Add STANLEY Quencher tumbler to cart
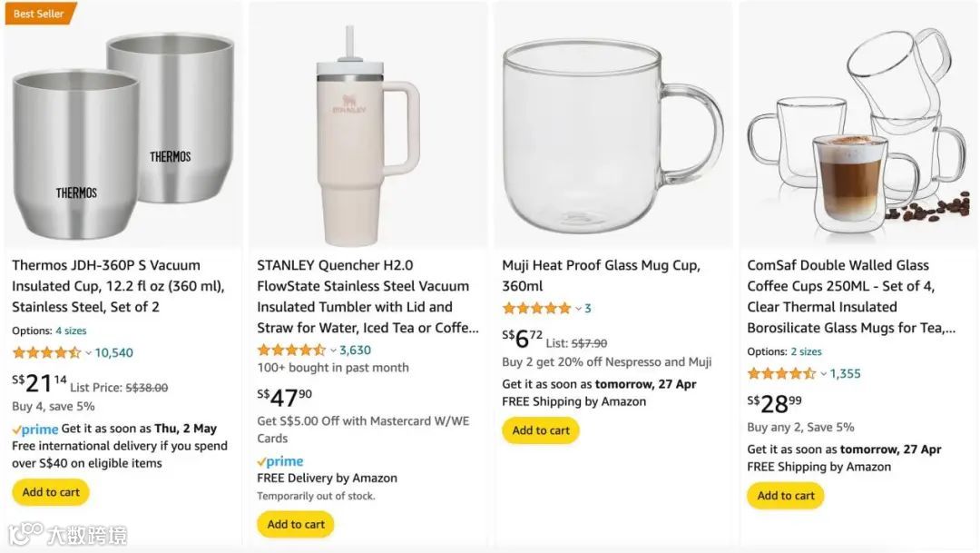Image resolution: width=980 pixels, height=553 pixels. [x=296, y=524]
